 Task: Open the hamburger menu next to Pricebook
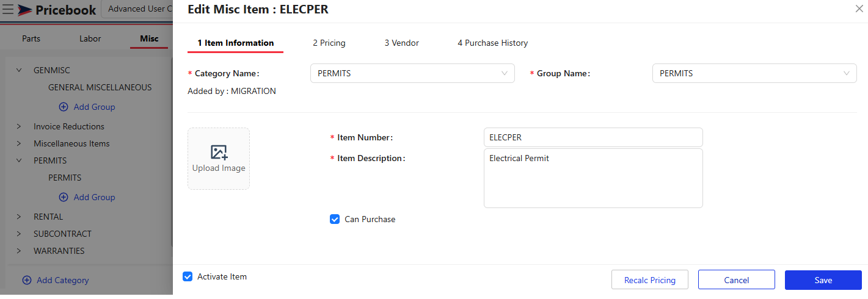point(8,10)
